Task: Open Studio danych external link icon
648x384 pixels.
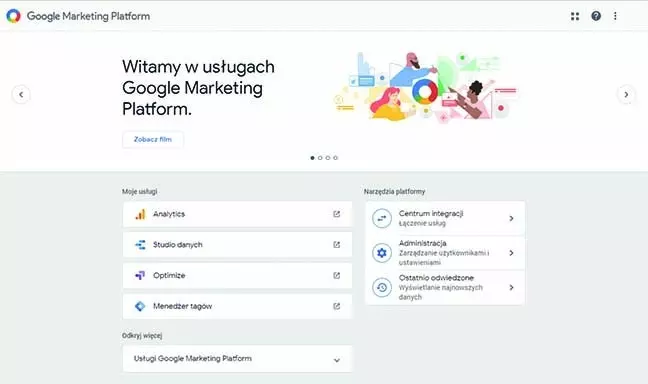Action: (337, 245)
